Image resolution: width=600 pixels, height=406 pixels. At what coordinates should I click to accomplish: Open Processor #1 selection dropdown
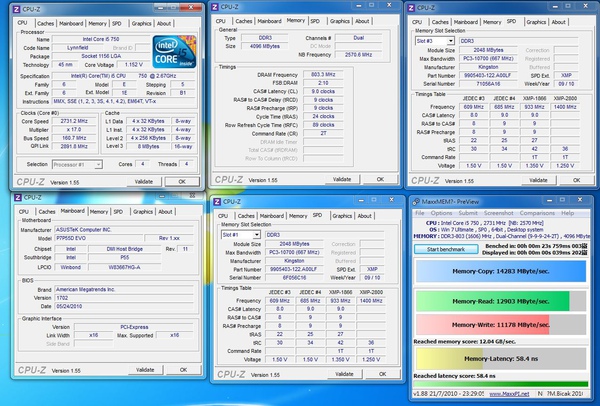(98, 165)
